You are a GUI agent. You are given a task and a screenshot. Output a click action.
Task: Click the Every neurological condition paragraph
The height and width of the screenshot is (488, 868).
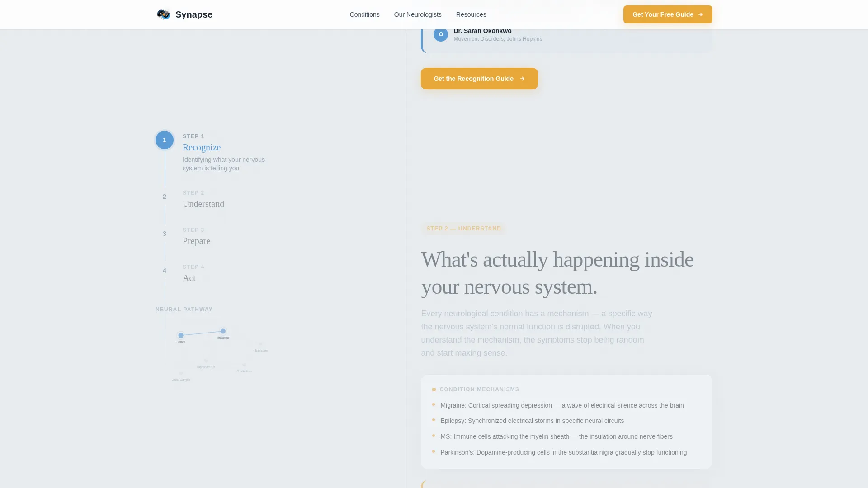pyautogui.click(x=537, y=333)
